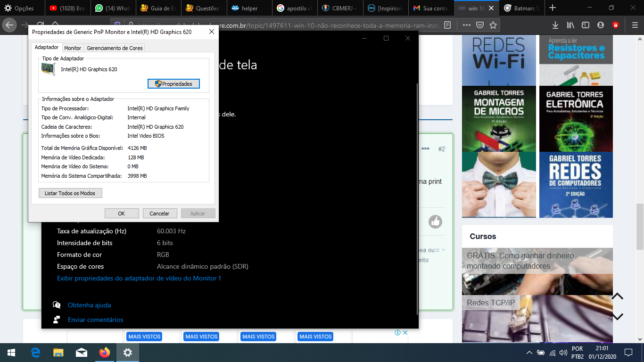Open Microsoft Edge from taskbar
644x362 pixels.
(35, 353)
